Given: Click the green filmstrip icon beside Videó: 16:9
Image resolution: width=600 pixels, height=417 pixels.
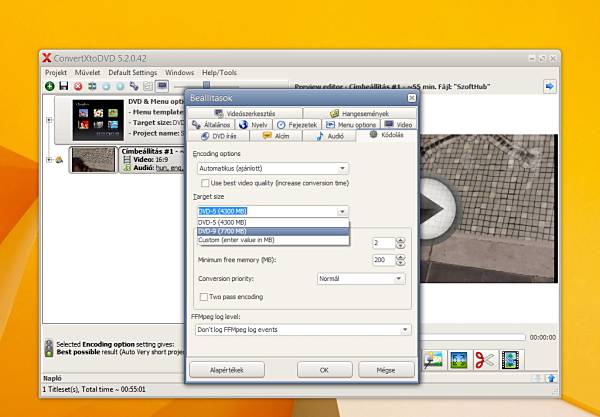Looking at the screenshot, I should click(127, 160).
